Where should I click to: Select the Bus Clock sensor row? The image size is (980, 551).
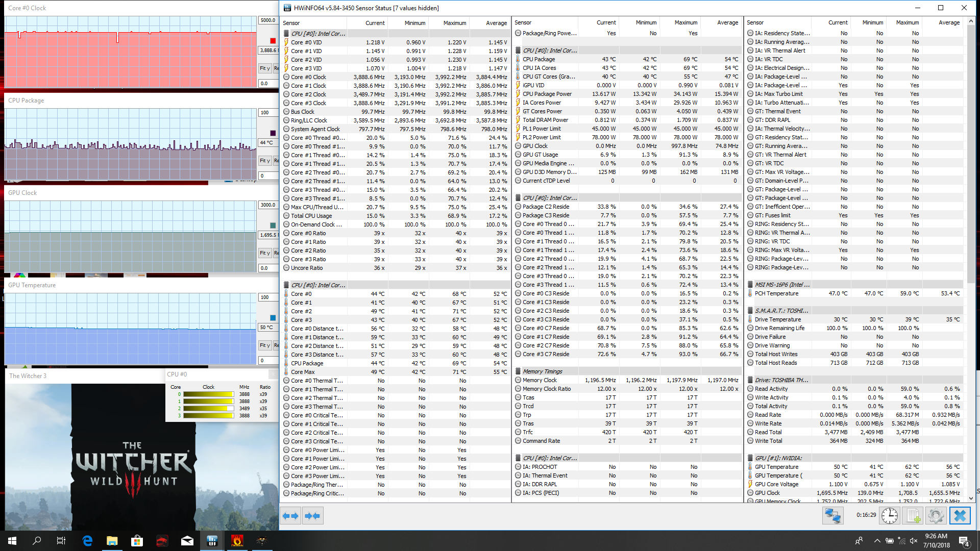coord(396,112)
